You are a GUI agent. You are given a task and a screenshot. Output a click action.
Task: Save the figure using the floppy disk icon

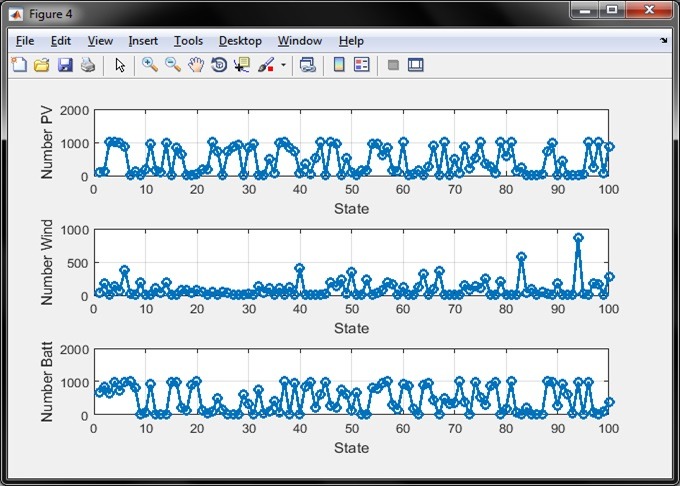pos(65,65)
